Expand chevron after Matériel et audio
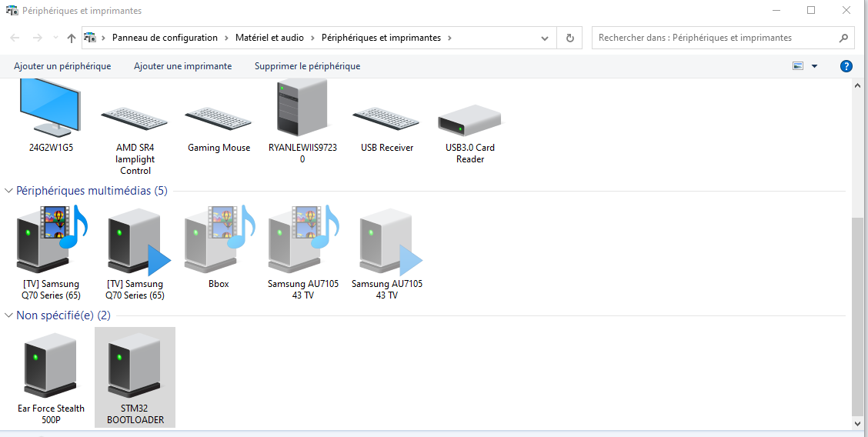868x437 pixels. (312, 38)
